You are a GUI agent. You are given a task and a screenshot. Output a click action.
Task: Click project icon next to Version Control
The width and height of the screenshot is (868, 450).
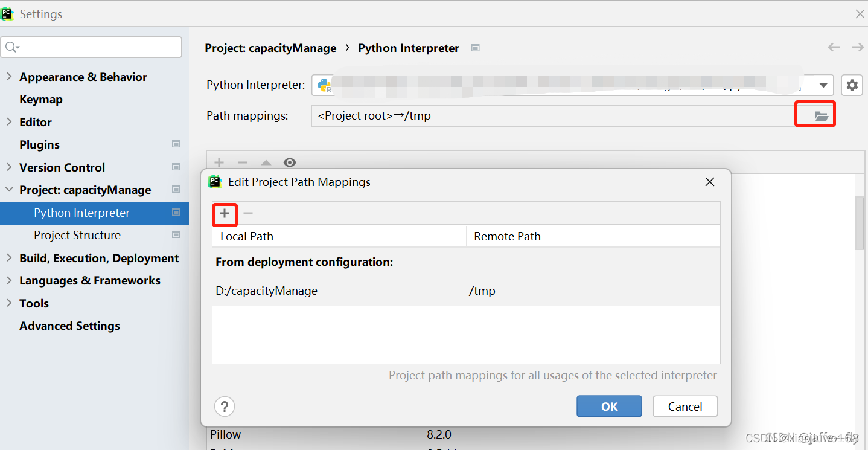point(176,167)
